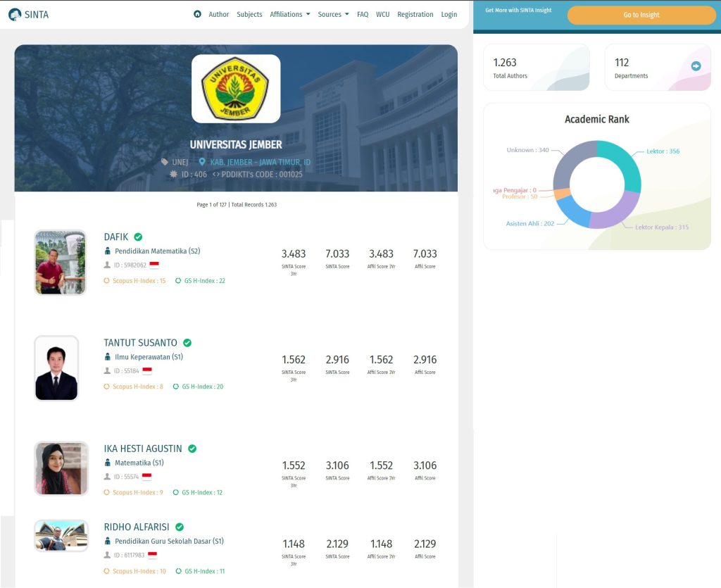The image size is (721, 588).
Task: Click the SINTA logo icon
Action: (15, 14)
